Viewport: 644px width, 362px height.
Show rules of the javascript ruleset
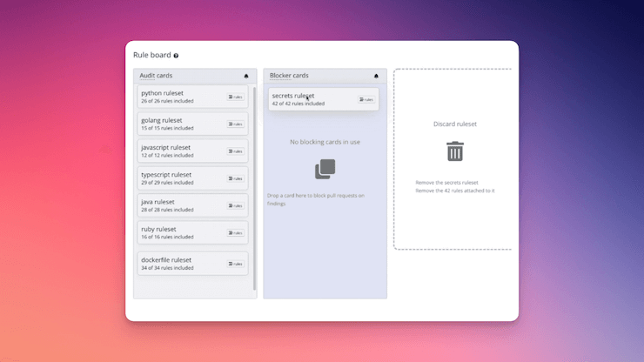(235, 151)
